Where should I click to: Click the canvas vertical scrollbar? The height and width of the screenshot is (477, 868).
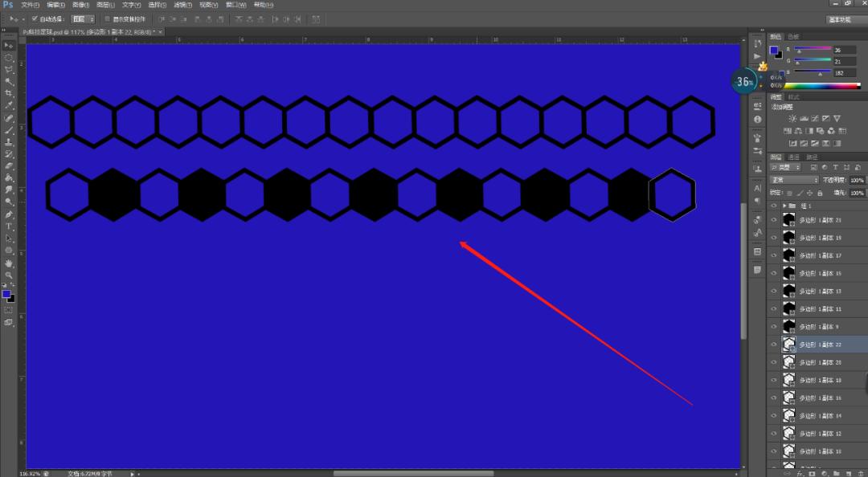click(743, 271)
